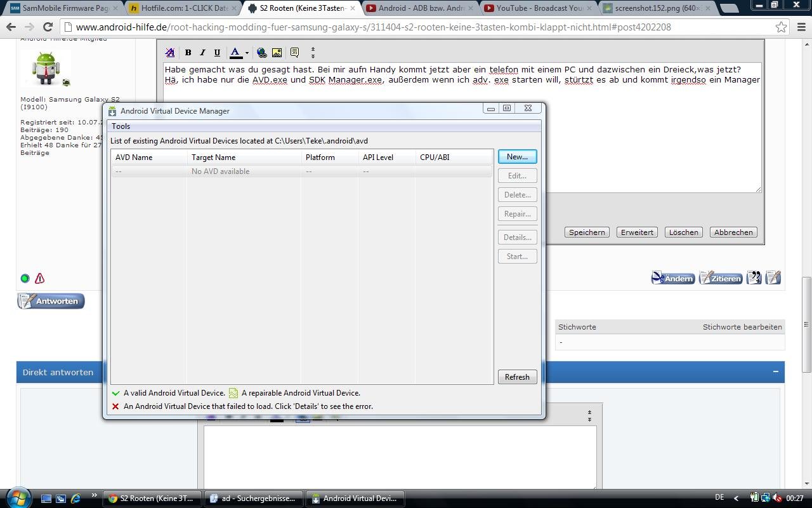Click the browser forward arrow

(x=29, y=27)
